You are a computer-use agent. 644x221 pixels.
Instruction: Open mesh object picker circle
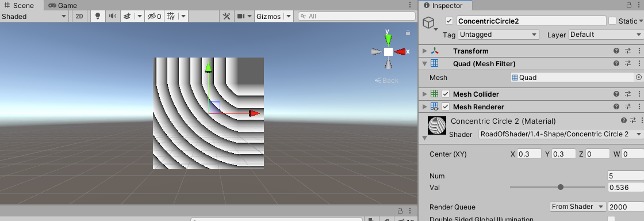point(639,77)
